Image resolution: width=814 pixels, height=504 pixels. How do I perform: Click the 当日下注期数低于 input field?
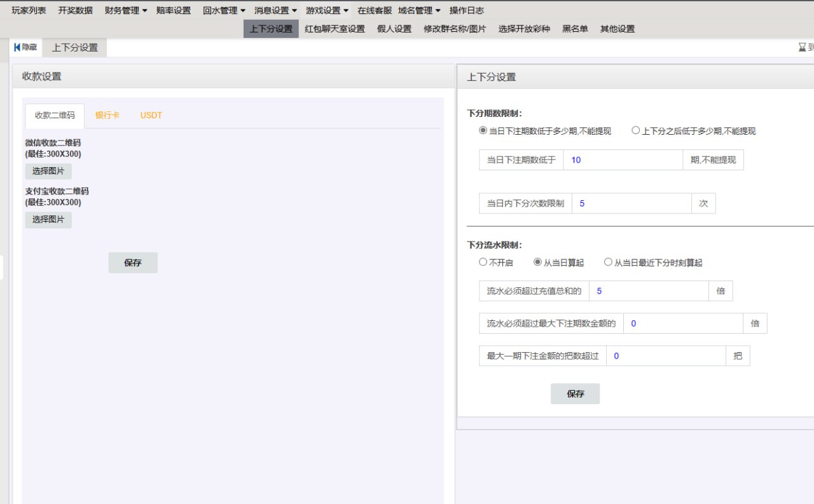(x=622, y=160)
